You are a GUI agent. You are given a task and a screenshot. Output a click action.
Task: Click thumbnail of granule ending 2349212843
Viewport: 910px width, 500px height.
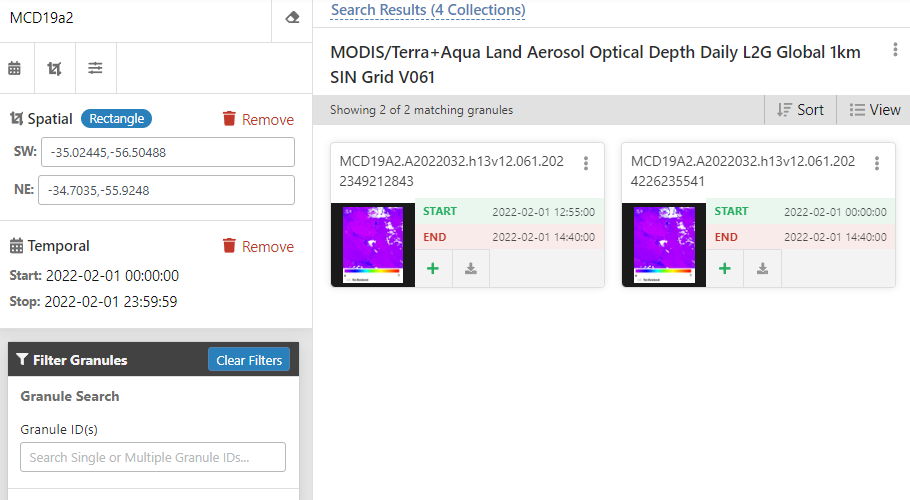click(x=373, y=245)
